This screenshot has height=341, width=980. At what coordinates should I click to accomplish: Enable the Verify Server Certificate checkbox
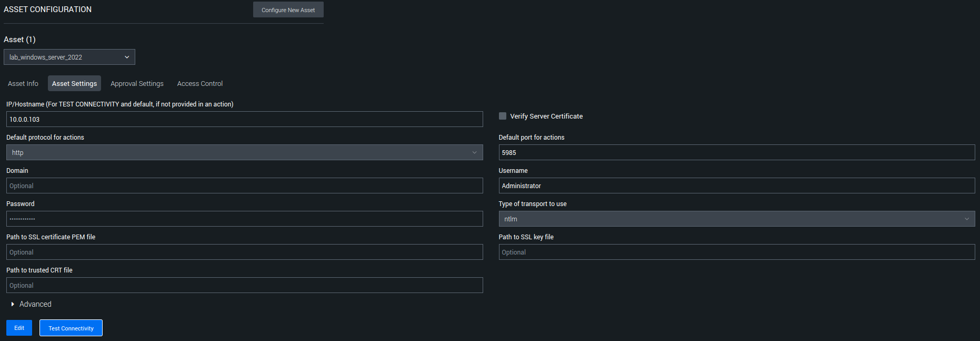pos(503,116)
